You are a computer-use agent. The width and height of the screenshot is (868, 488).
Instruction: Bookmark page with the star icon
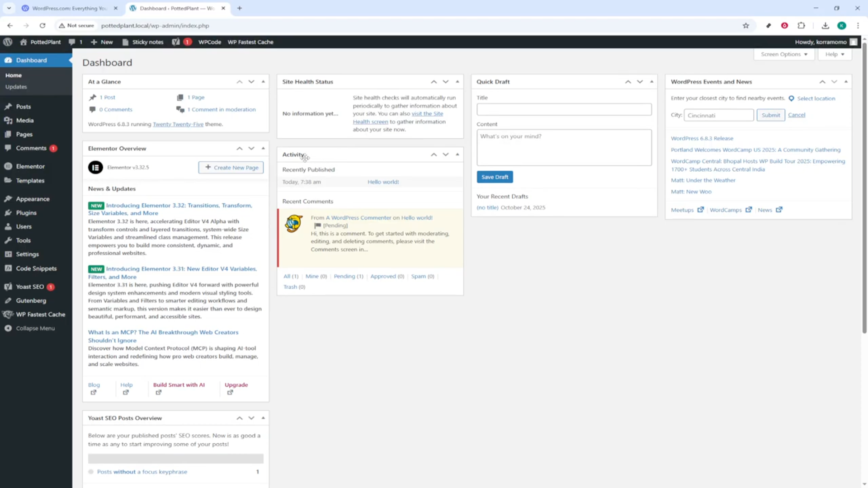746,26
